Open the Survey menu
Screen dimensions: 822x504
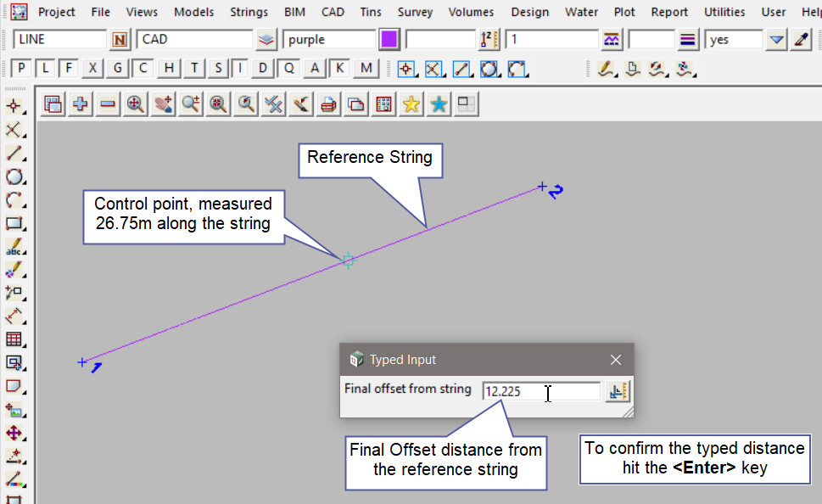click(x=415, y=12)
